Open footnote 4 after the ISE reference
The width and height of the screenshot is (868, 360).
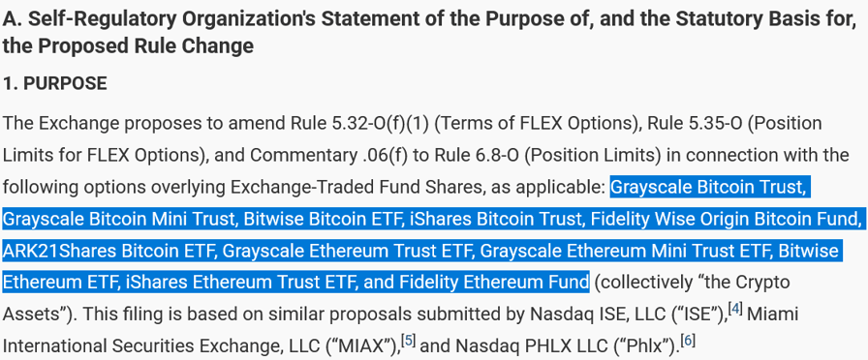pyautogui.click(x=734, y=309)
